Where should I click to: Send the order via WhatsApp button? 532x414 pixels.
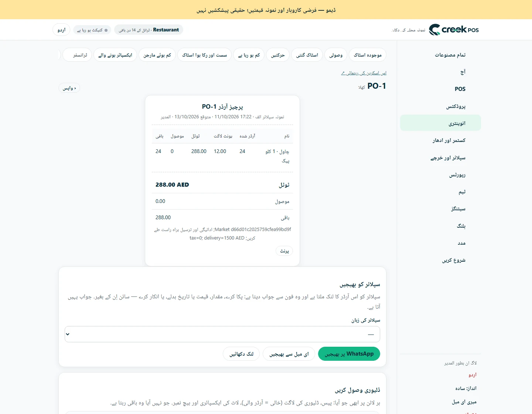coord(349,354)
